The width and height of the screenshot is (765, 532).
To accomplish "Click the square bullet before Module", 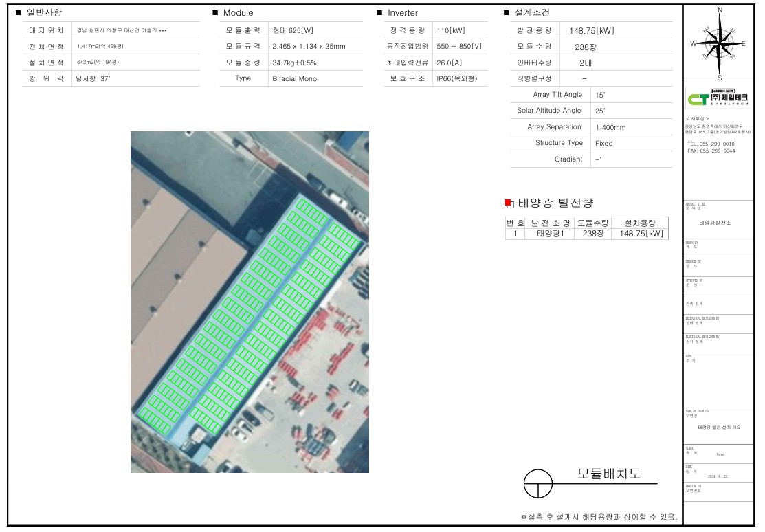I will click(x=215, y=13).
